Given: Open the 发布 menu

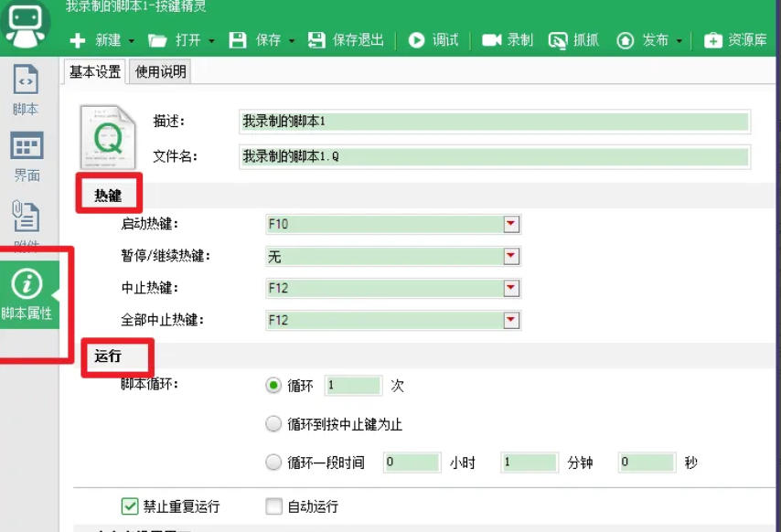Looking at the screenshot, I should point(647,40).
